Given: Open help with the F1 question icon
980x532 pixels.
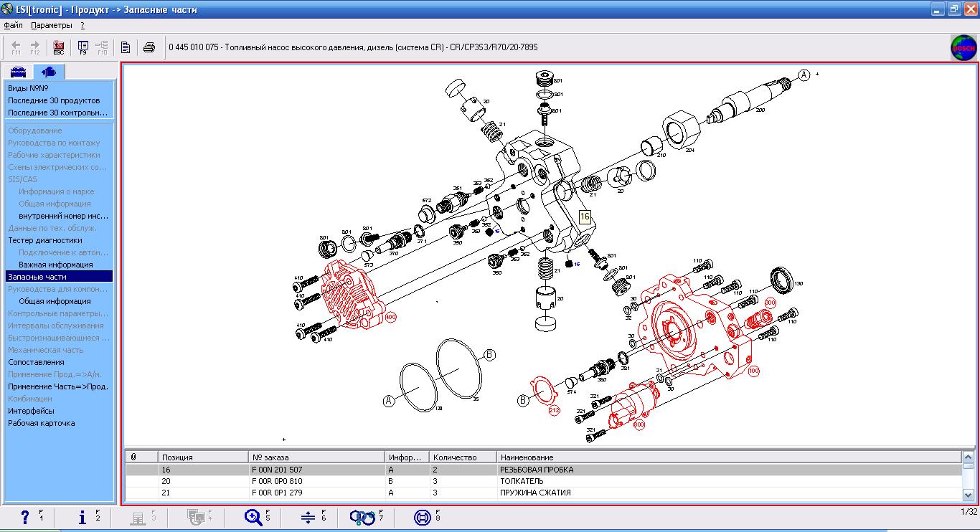Looking at the screenshot, I should coord(25,517).
